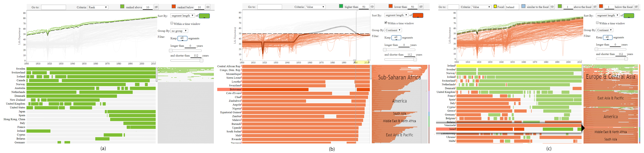
Task: Enable Within a time window in panel (c)
Action: [597, 23]
